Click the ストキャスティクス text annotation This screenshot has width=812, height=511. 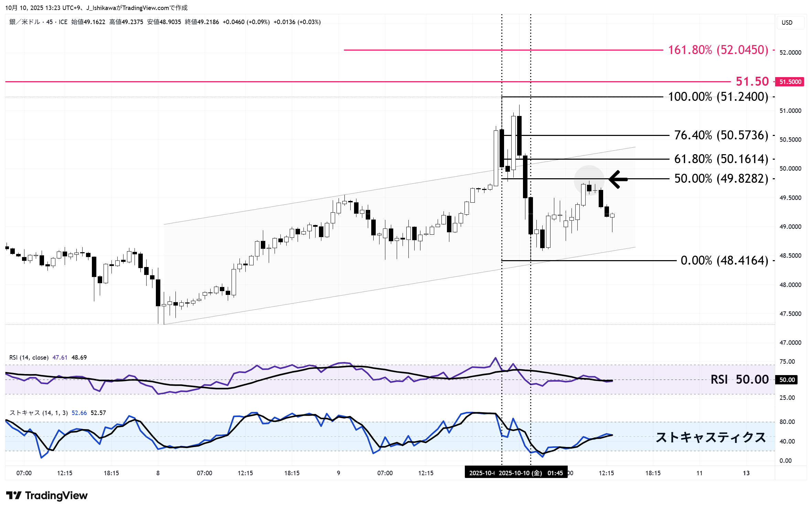[x=710, y=437]
